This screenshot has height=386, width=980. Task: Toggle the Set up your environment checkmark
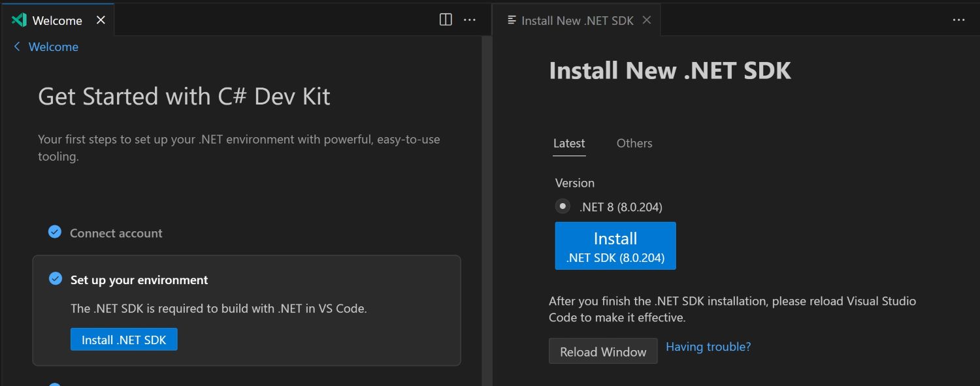(x=56, y=279)
